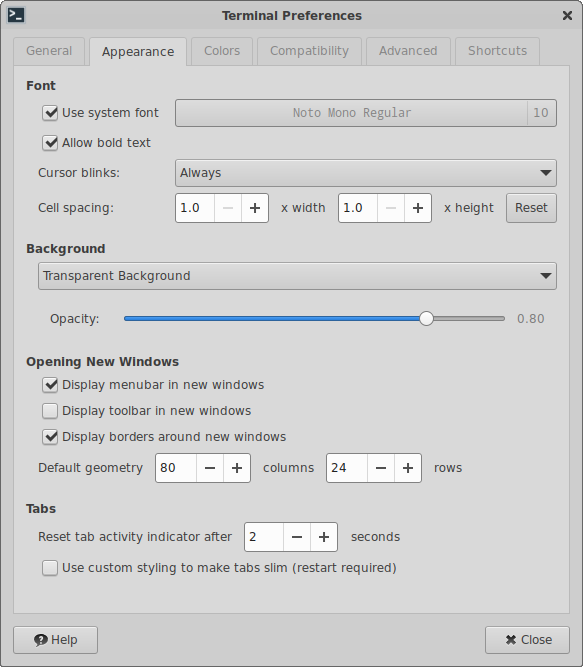The width and height of the screenshot is (583, 667).
Task: Close the Terminal Preferences window with the X
Action: click(567, 16)
